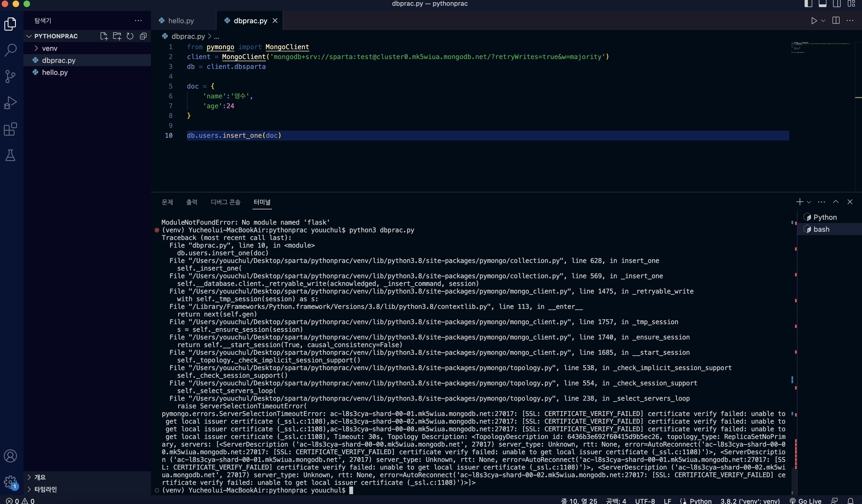Image resolution: width=862 pixels, height=504 pixels.
Task: Click line number 2 in gutter
Action: pyautogui.click(x=170, y=57)
